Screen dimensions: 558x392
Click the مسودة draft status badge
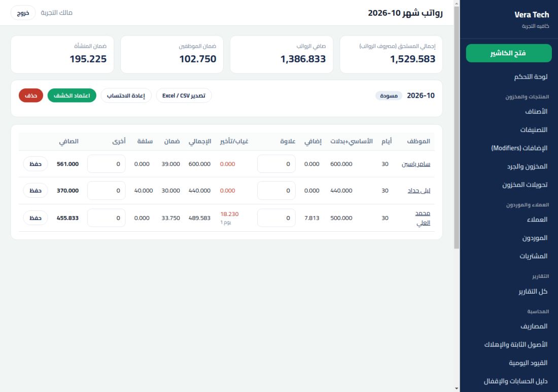coord(389,96)
